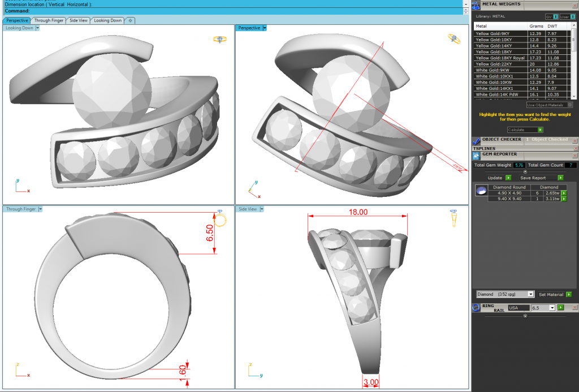Click the Gem Reporter panel icon
Image resolution: width=579 pixels, height=392 pixels.
pos(476,154)
